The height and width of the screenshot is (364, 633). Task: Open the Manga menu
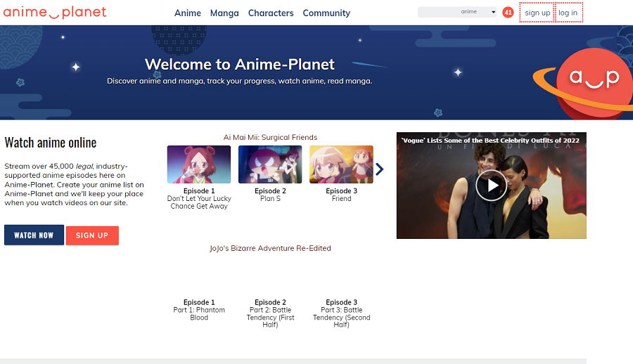tap(224, 13)
